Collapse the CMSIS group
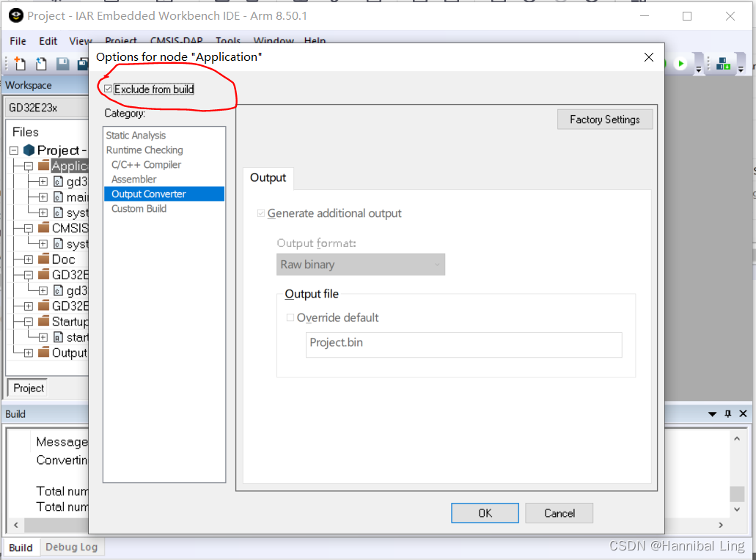The image size is (756, 560). pos(29,229)
